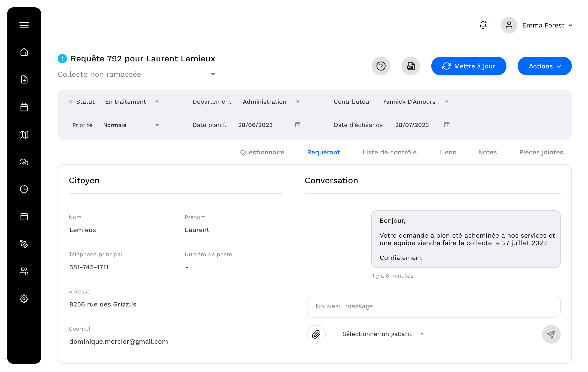Open the calendar sidebar icon
The height and width of the screenshot is (372, 588).
pos(24,107)
